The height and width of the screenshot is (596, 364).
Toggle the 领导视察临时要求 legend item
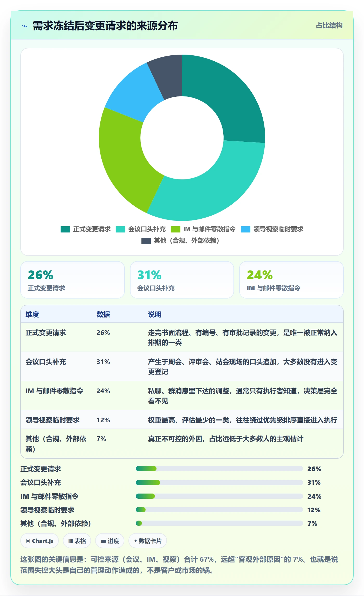pyautogui.click(x=272, y=229)
